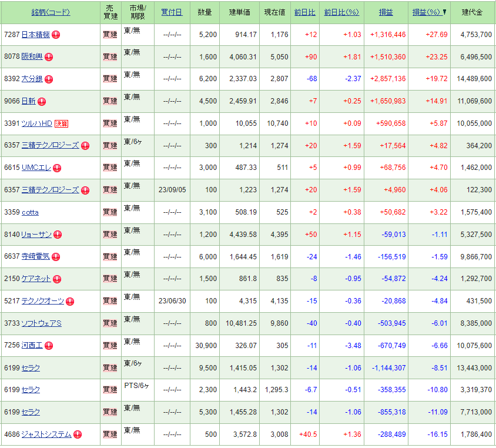This screenshot has height=448, width=496.
Task: Click the red alert icon beside 大分銀
Action: click(49, 79)
